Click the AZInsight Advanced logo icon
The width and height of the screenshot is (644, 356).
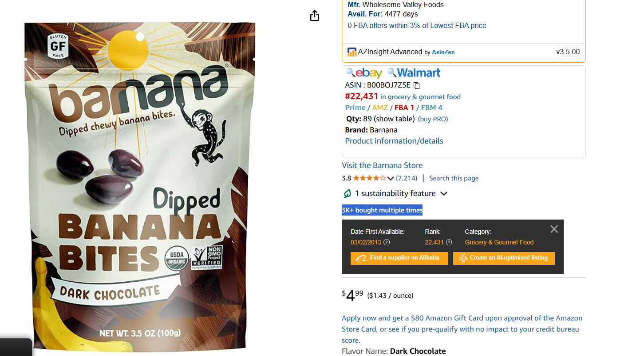[352, 52]
